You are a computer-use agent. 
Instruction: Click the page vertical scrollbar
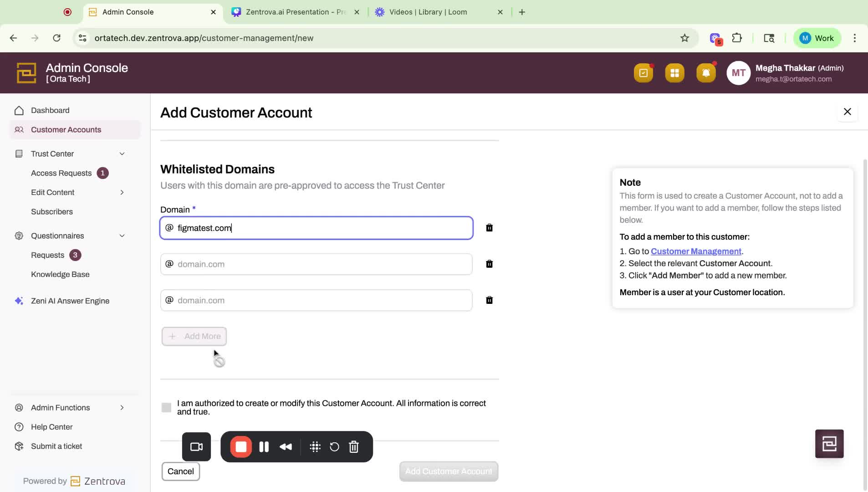tap(865, 324)
